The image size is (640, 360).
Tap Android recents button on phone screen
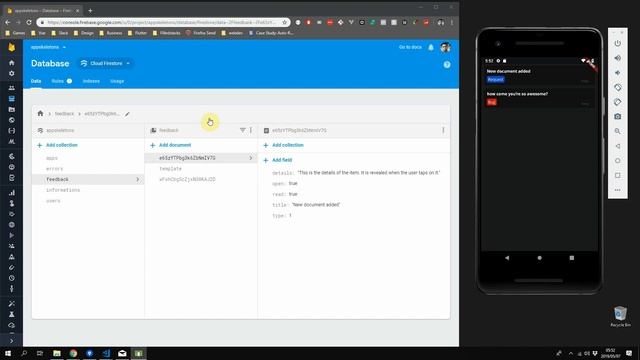tap(572, 258)
